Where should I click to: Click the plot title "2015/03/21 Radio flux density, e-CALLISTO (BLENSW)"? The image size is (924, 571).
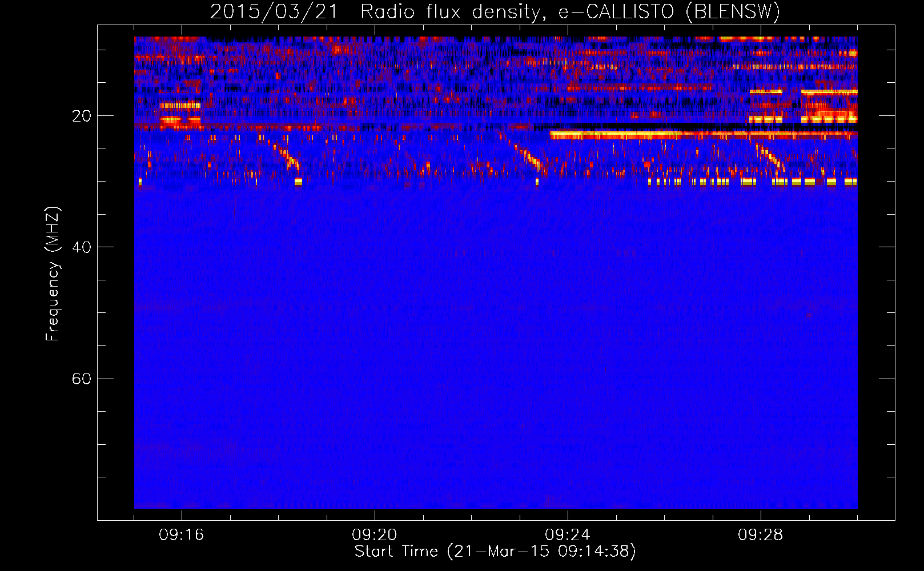pyautogui.click(x=495, y=12)
